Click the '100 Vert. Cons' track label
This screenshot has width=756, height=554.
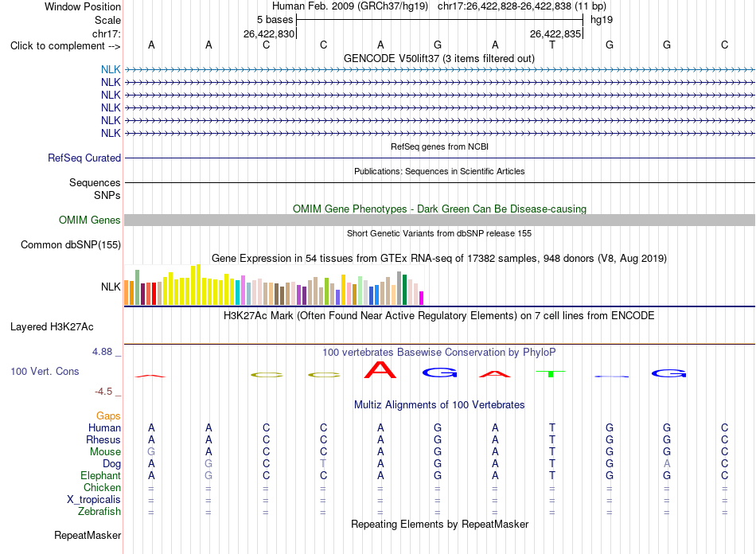pyautogui.click(x=45, y=371)
